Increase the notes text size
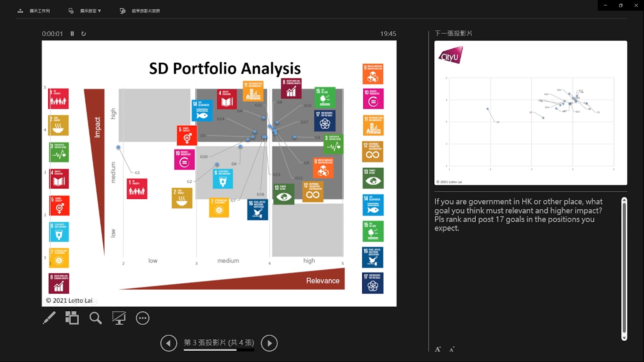 tap(438, 349)
